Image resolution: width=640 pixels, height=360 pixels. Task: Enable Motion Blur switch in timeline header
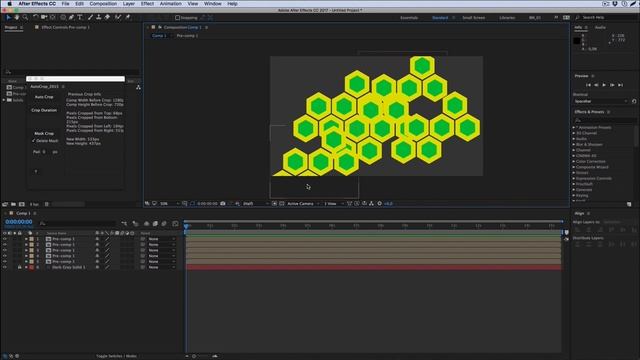pos(164,224)
